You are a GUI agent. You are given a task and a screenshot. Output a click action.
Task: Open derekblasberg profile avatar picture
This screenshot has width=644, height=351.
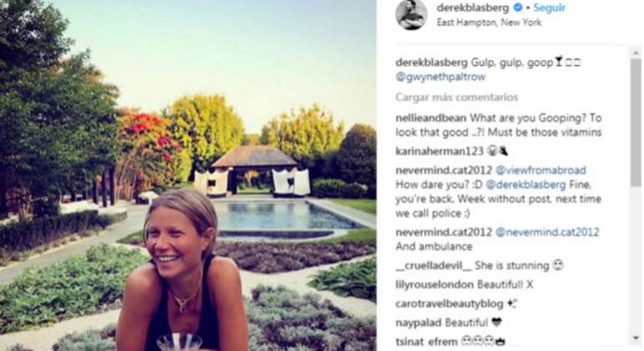(411, 15)
